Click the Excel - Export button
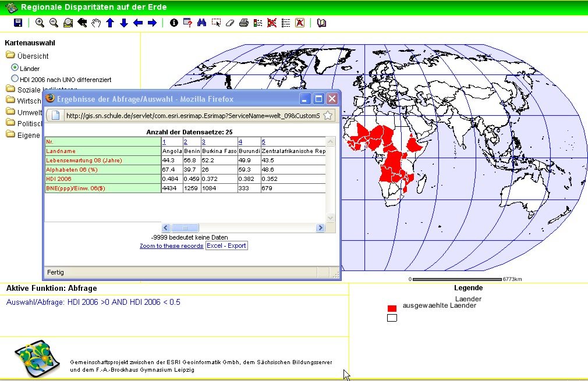The image size is (588, 381). click(x=226, y=245)
